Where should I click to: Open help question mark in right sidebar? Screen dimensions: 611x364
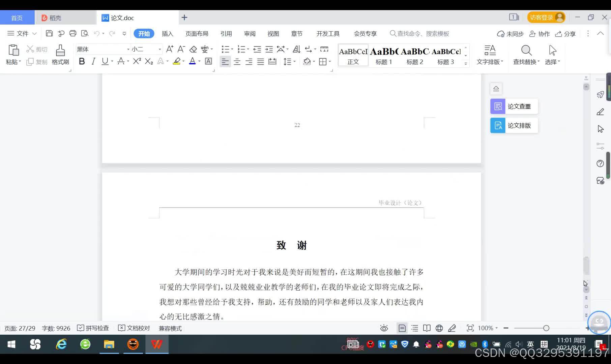600,163
